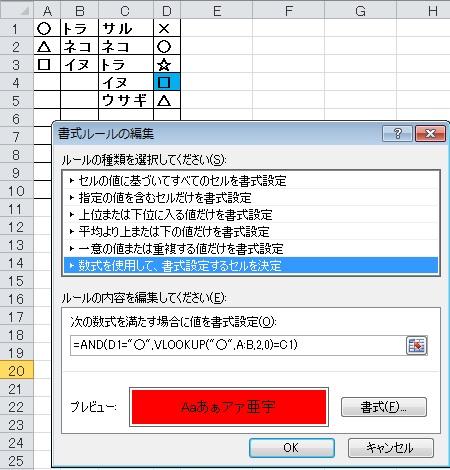Click the red format preview box
450x470 pixels.
tap(229, 407)
